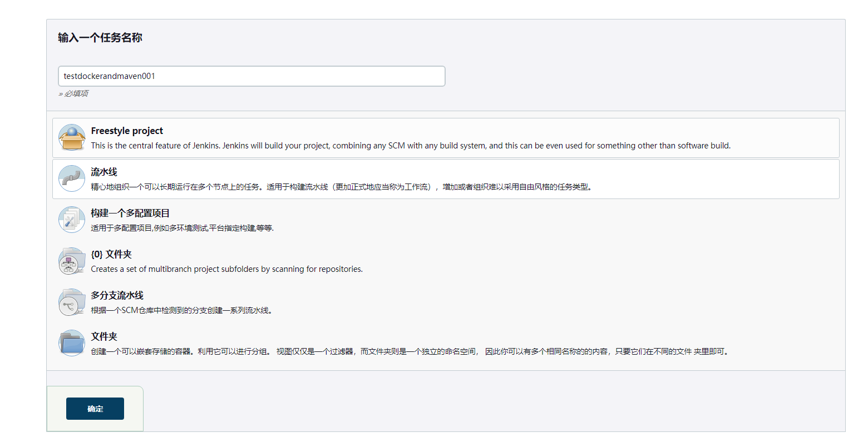Select the 文件夹 item title
This screenshot has height=447, width=868.
[x=104, y=336]
